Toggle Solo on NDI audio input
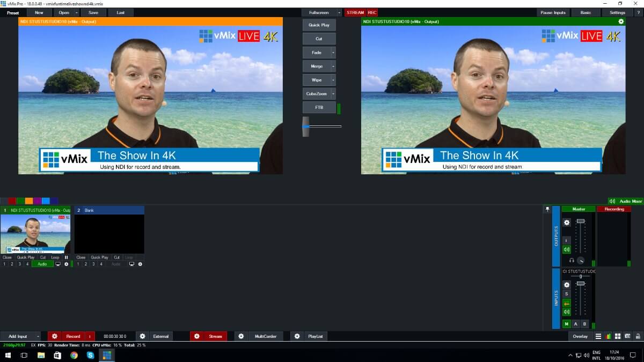Viewport: 644px width, 362px height. click(566, 293)
